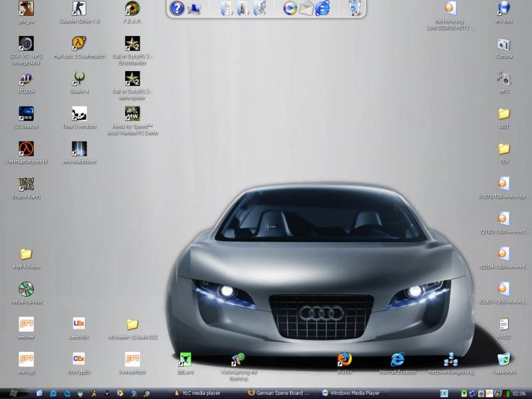Image resolution: width=532 pixels, height=399 pixels.
Task: Open Internet Explorer from the quick launch bar
Action: coord(53,394)
